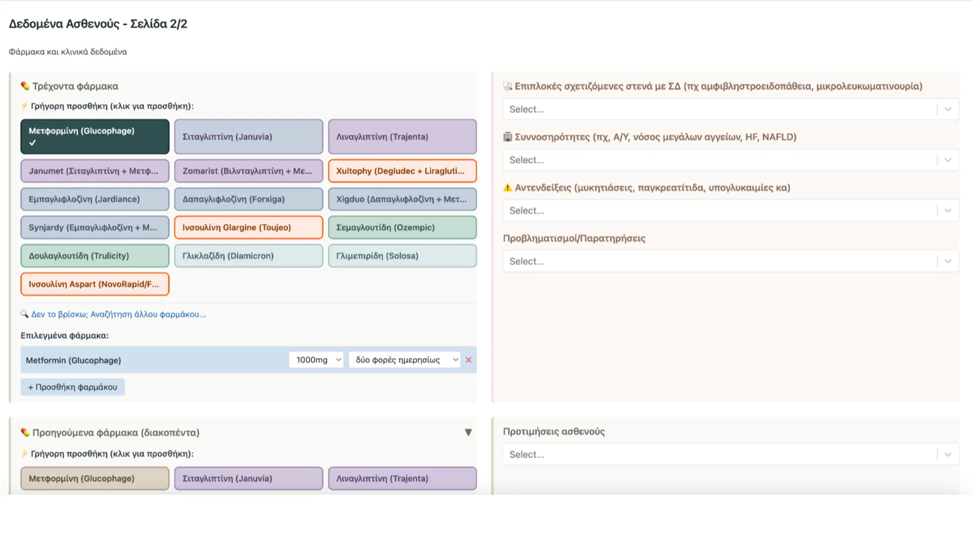Screen dimensions: 980x541
Task: Click the 'Επιλεγμένα φάρμακα:' label
Action: (64, 336)
